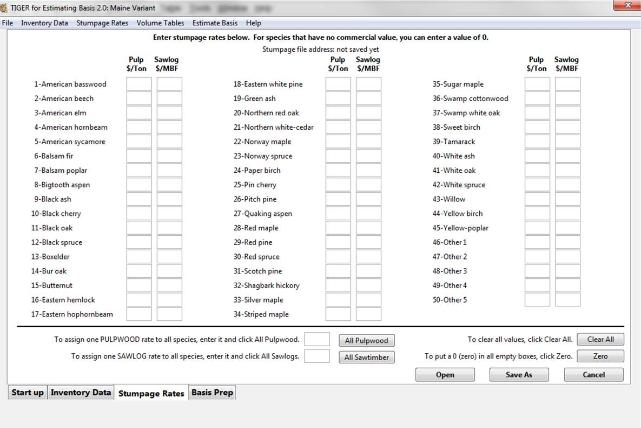Switch to the Start up tab
Screen dimensions: 641x428
tap(27, 393)
